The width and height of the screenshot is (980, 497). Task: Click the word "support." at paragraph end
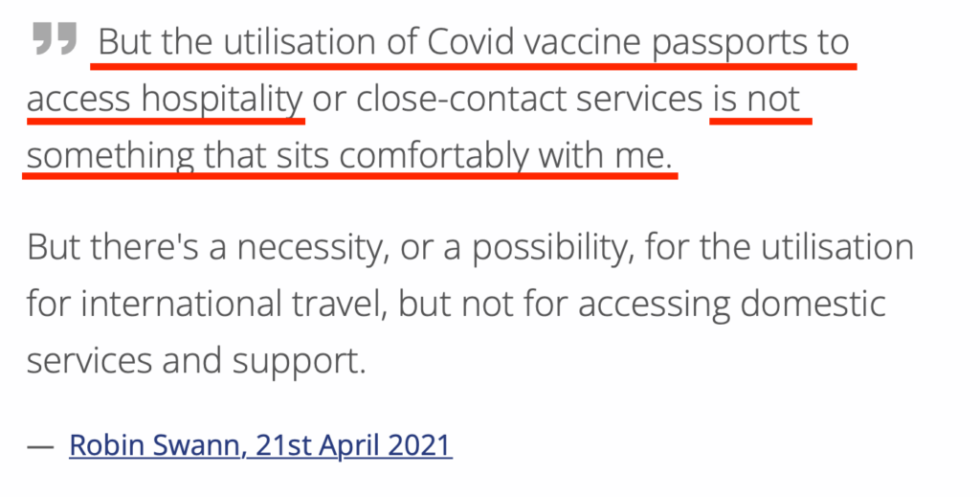coord(299,362)
